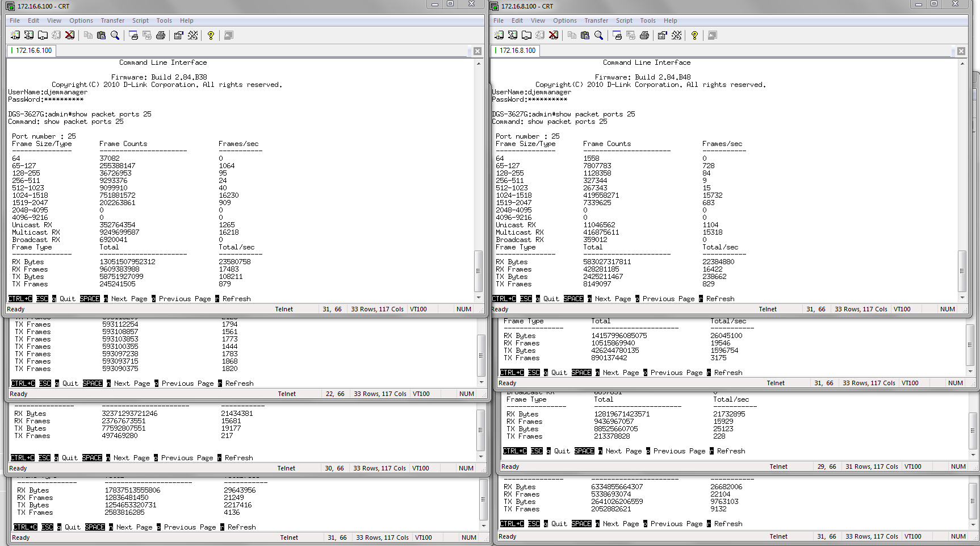Open Options menu in 172.16.8.100 window
The image size is (980, 546).
(x=565, y=20)
